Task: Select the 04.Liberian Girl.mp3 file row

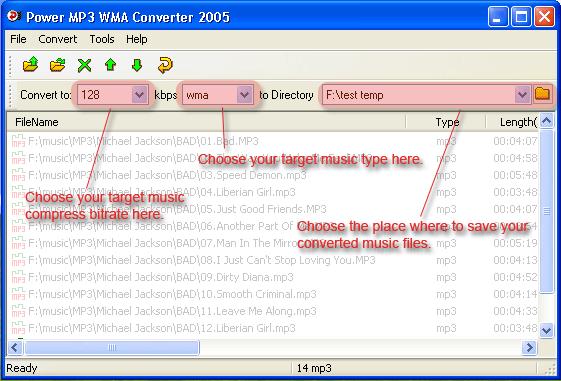Action: click(x=273, y=192)
